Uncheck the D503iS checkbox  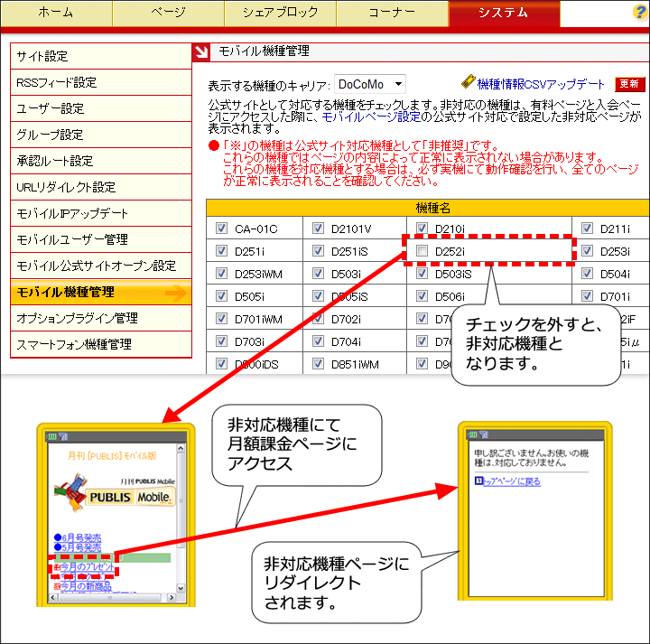[x=422, y=274]
